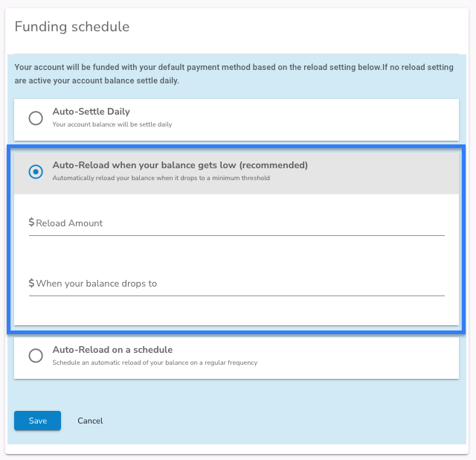The image size is (476, 460).
Task: Cancel the funding schedule changes
Action: coord(90,421)
